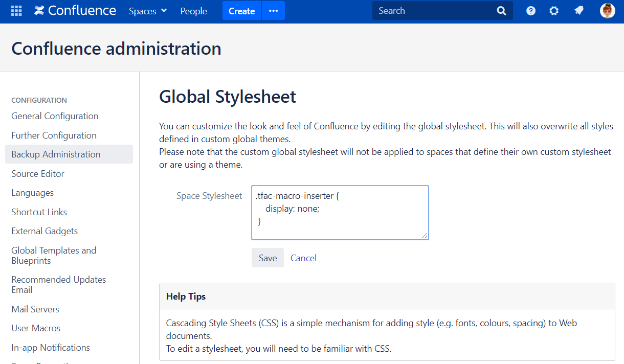Open General Configuration in sidebar
This screenshot has height=364, width=624.
55,116
